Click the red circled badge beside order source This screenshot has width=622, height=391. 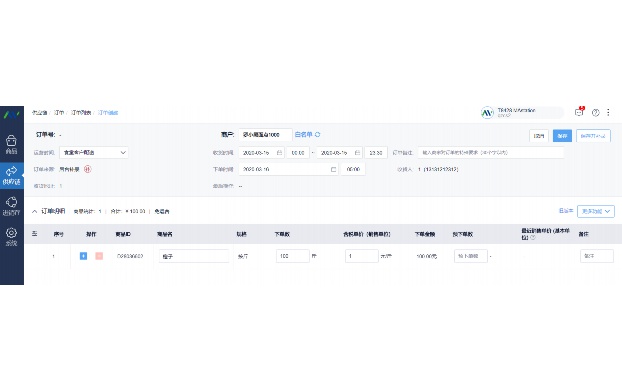coord(87,169)
